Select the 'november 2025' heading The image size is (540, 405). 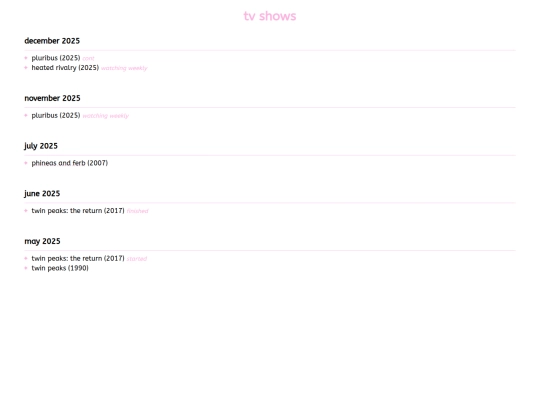52,98
